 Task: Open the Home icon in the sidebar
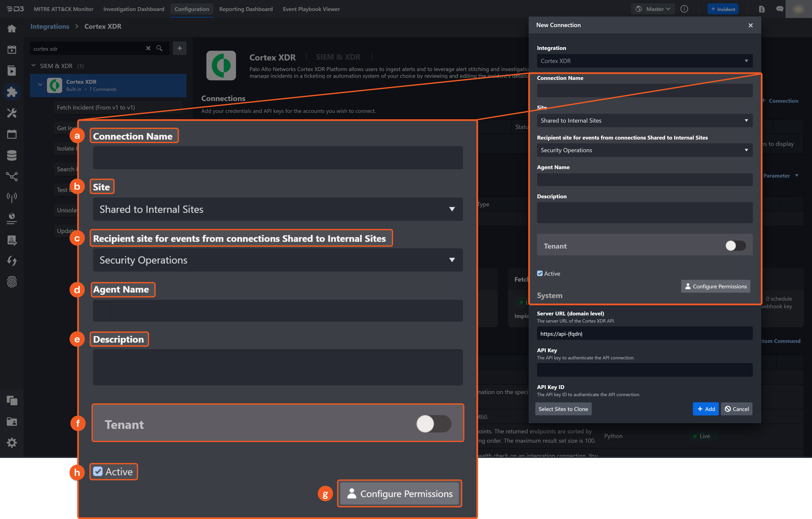[x=12, y=29]
